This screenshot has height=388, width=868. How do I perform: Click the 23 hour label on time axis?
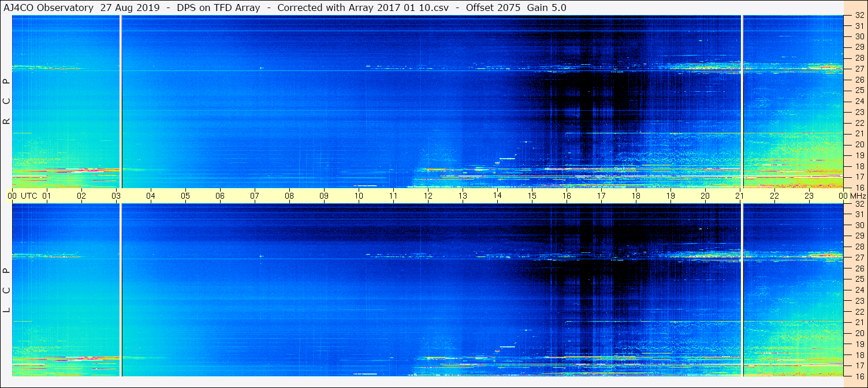(x=809, y=196)
